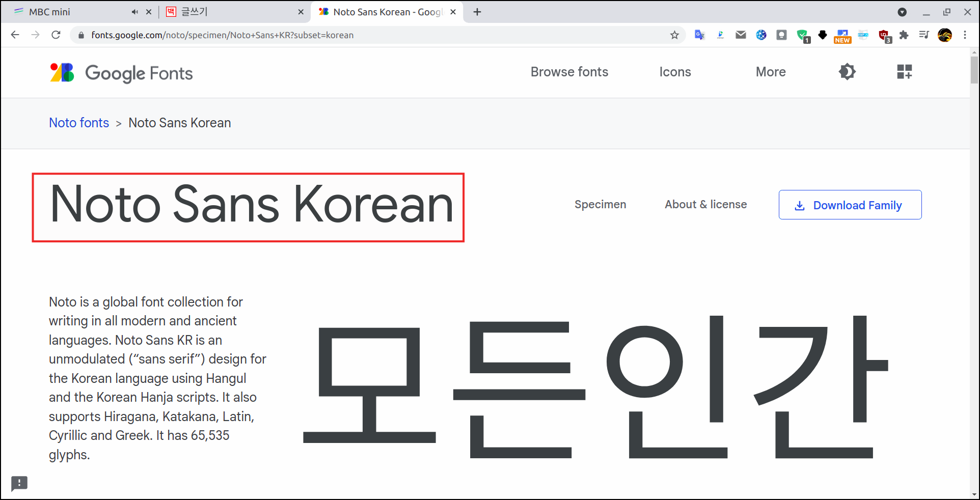The image size is (980, 500).
Task: Open Browse fonts page
Action: [x=569, y=72]
